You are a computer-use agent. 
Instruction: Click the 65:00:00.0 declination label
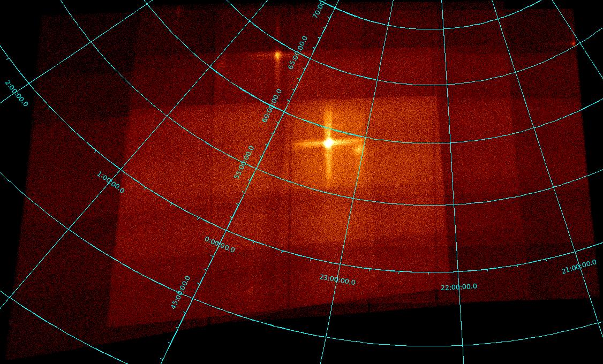[x=298, y=52]
